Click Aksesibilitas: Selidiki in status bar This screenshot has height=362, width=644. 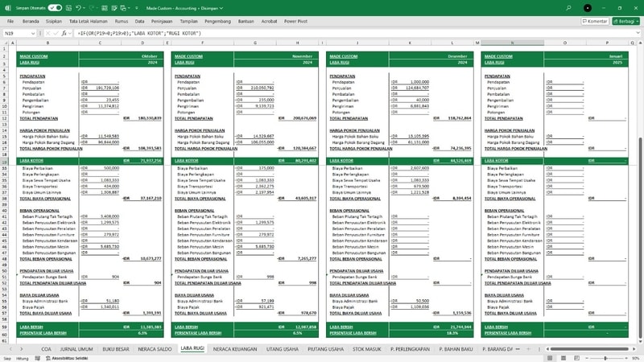point(67,358)
